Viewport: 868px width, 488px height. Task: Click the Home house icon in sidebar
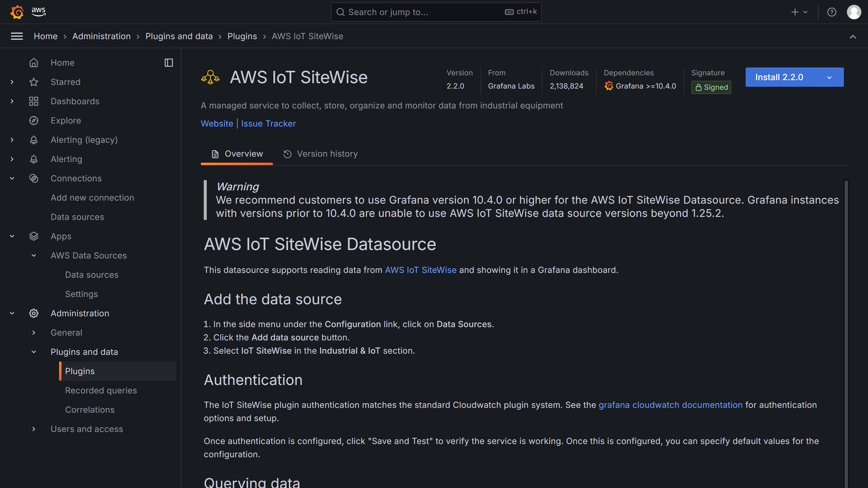point(34,63)
